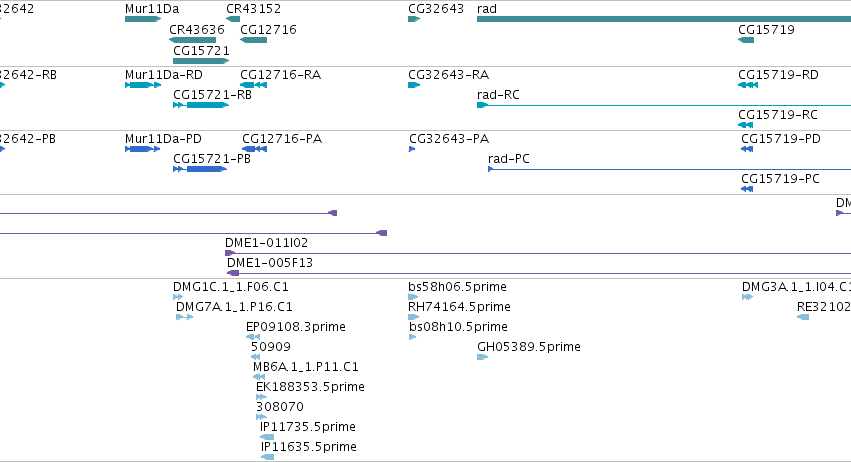851x462 pixels.
Task: Select the CG12716 gene glyph
Action: pos(253,40)
